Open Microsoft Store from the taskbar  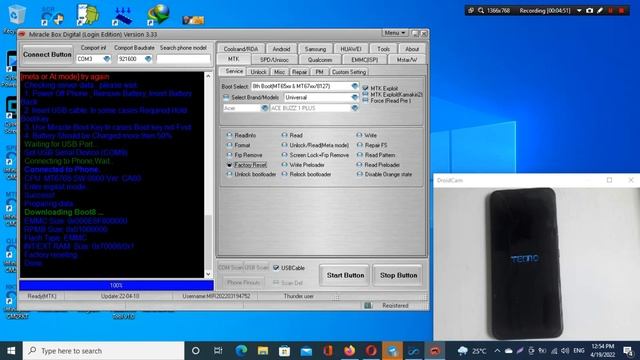pos(284,351)
